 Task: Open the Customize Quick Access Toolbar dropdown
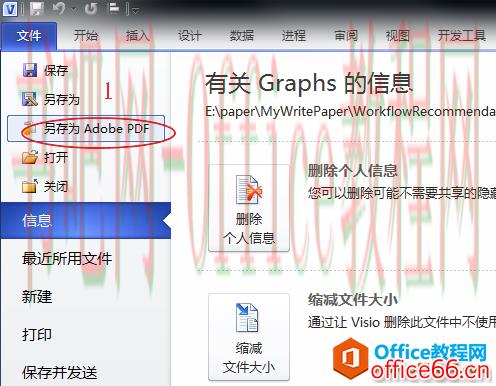135,10
